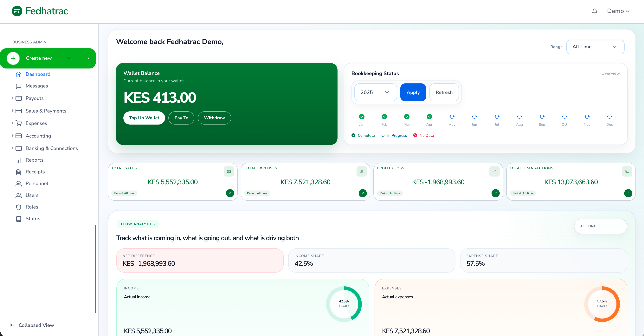Click the Top Up Wallet button

click(x=144, y=118)
